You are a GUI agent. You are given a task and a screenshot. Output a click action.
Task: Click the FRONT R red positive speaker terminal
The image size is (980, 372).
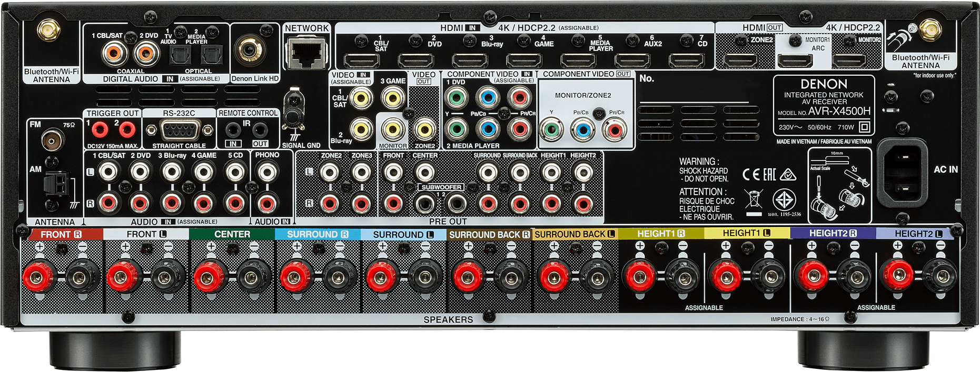(37, 276)
